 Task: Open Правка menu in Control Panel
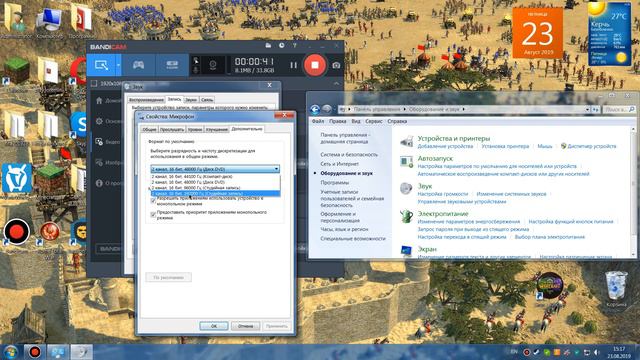pyautogui.click(x=338, y=121)
